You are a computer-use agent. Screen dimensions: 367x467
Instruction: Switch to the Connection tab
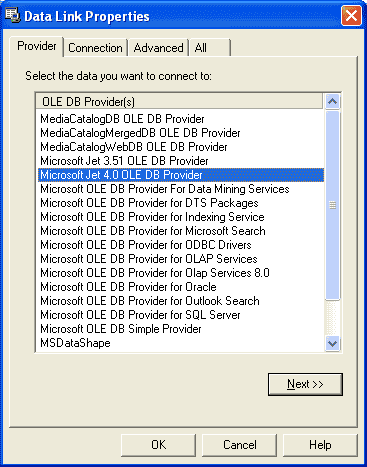[x=95, y=48]
